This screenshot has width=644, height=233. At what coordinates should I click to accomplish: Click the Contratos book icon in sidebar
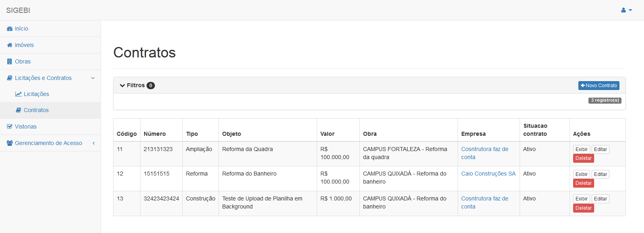click(19, 110)
